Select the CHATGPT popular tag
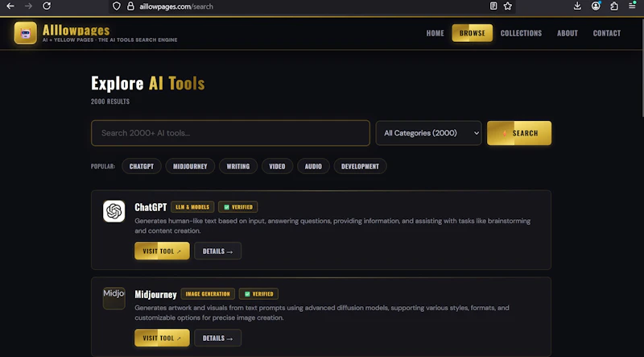 coord(142,166)
